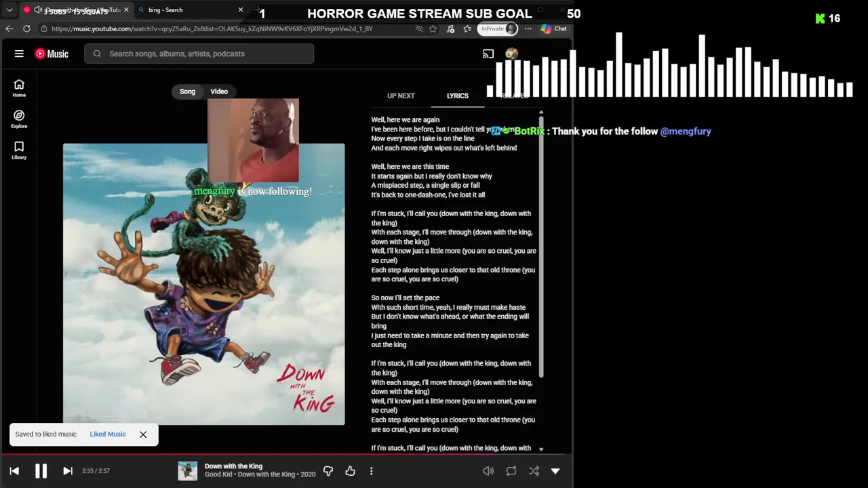Image resolution: width=868 pixels, height=488 pixels.
Task: Open Explore in the sidebar
Action: (x=19, y=119)
